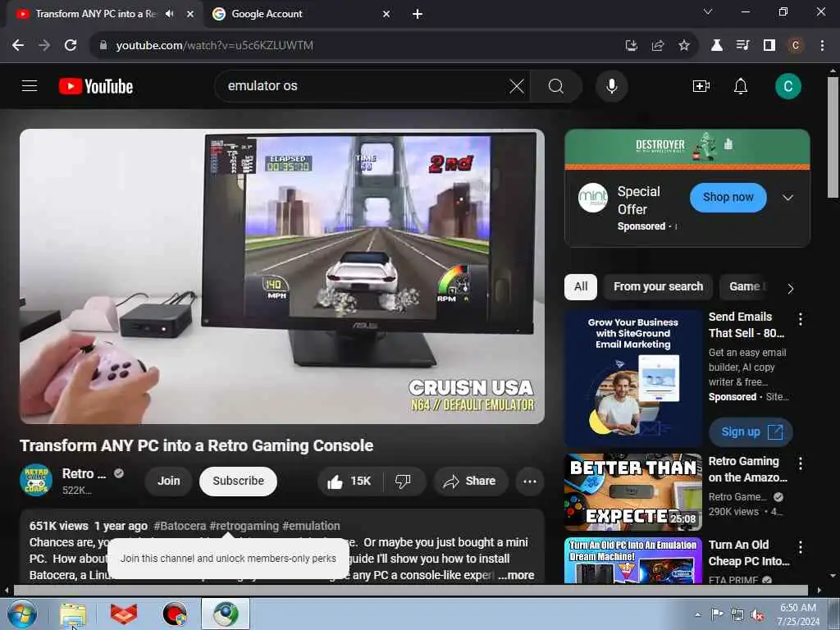Click the address bar URL

tap(214, 46)
